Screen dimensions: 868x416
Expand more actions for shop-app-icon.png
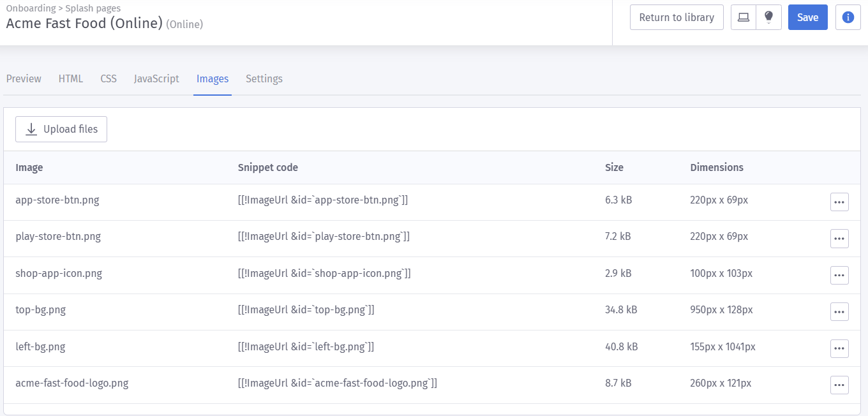coord(839,276)
